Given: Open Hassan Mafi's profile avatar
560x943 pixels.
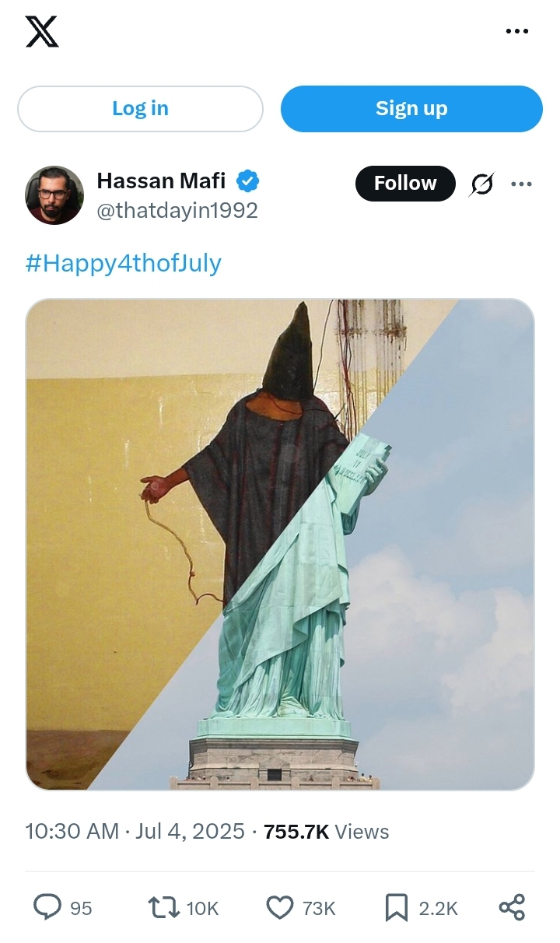Looking at the screenshot, I should click(x=54, y=195).
